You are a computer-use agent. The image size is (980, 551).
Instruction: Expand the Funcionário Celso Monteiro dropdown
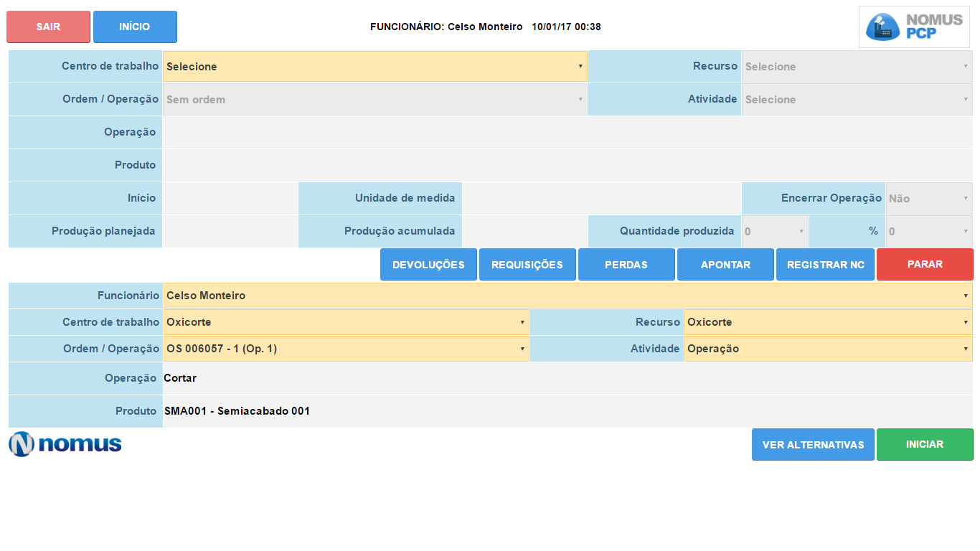point(567,296)
